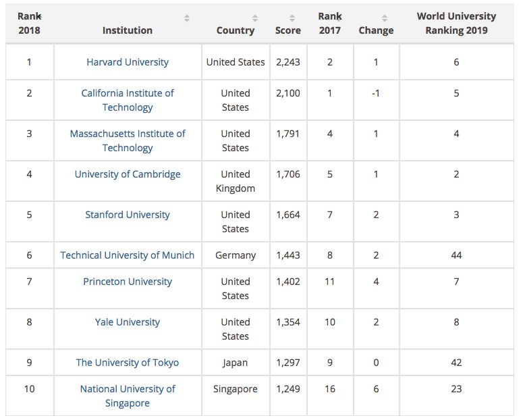Click the change value 0 for Tokyo
The image size is (523, 420).
tap(377, 363)
